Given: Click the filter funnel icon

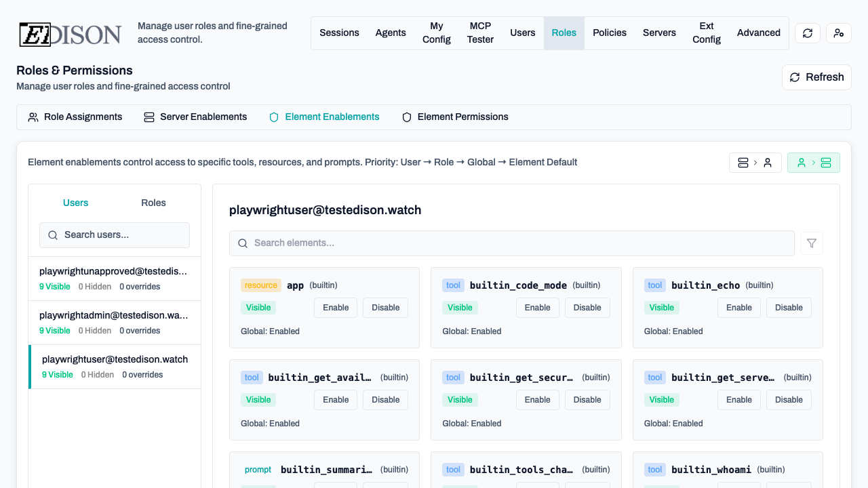Looking at the screenshot, I should click(812, 243).
